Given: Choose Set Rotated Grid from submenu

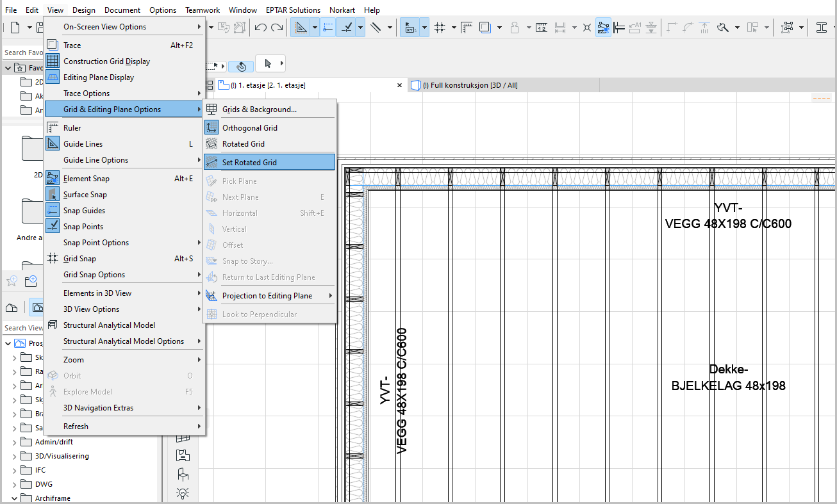Looking at the screenshot, I should [249, 163].
